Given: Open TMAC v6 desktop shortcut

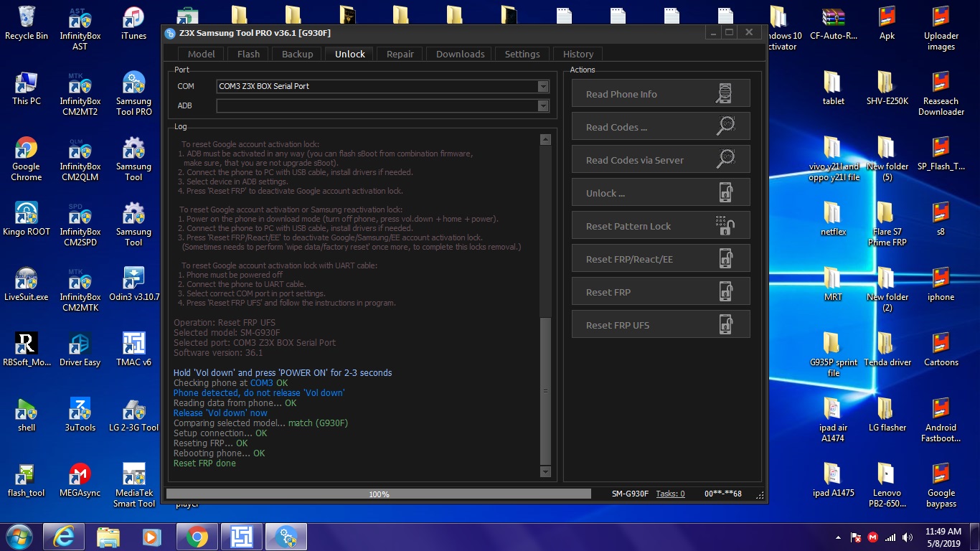Looking at the screenshot, I should (133, 350).
